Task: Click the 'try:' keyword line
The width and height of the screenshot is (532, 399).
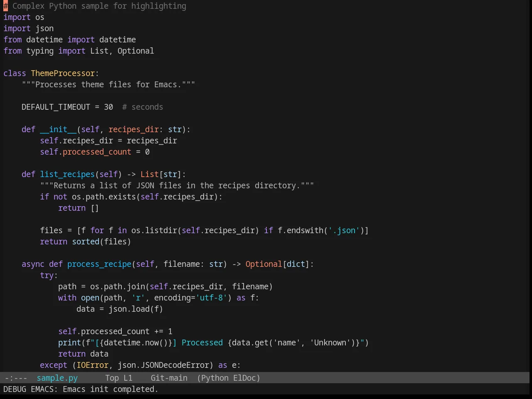Action: pos(49,275)
